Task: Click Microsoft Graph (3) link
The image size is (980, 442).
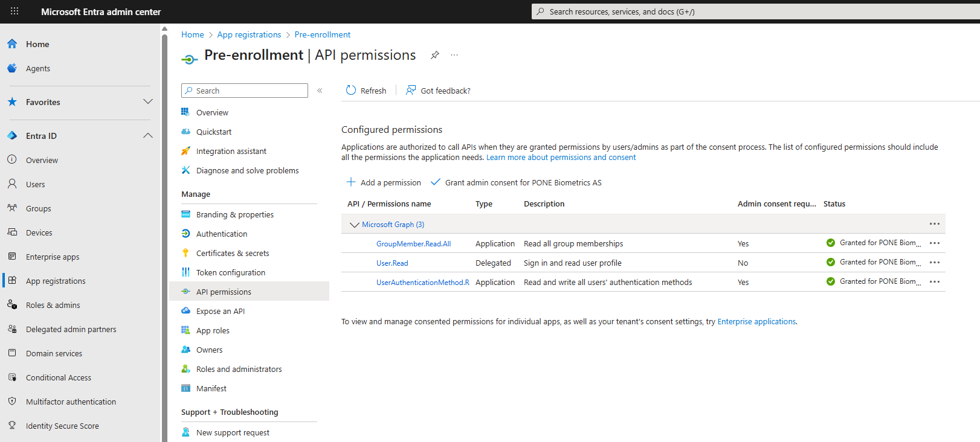Action: 393,224
